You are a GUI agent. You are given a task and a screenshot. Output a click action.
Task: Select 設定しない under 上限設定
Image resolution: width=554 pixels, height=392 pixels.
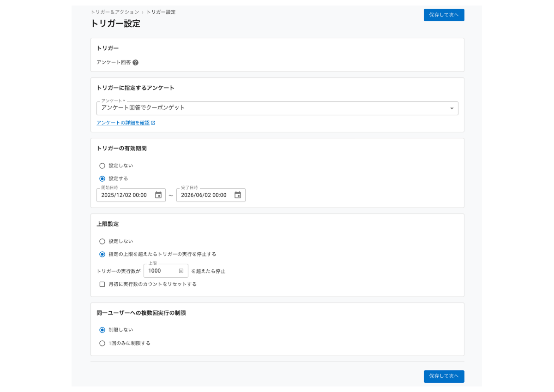[102, 241]
